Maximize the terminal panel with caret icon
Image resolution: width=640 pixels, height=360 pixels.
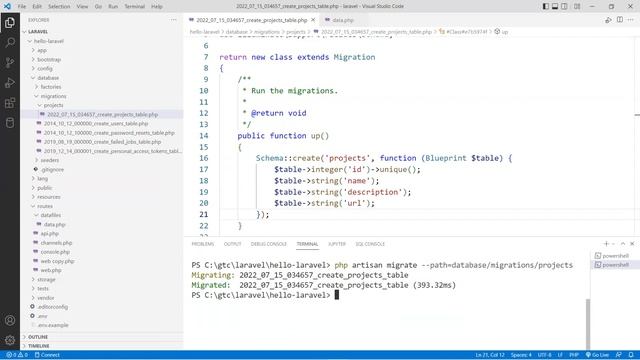pyautogui.click(x=623, y=244)
